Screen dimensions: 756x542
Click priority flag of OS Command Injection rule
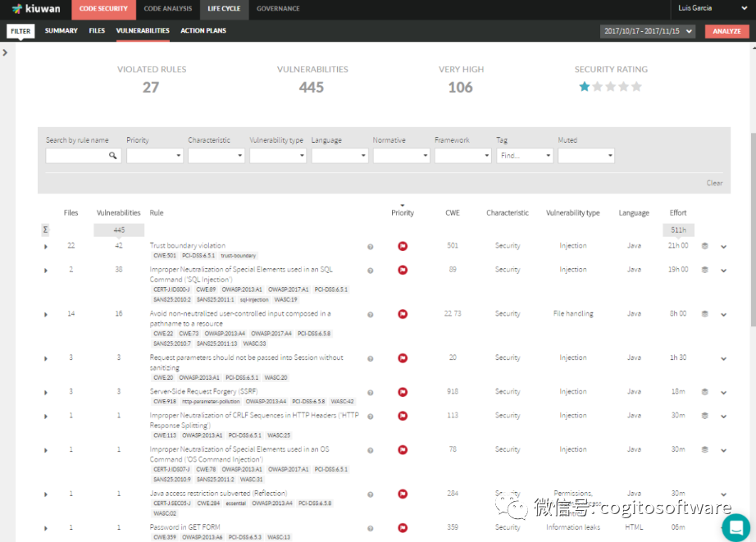point(403,450)
